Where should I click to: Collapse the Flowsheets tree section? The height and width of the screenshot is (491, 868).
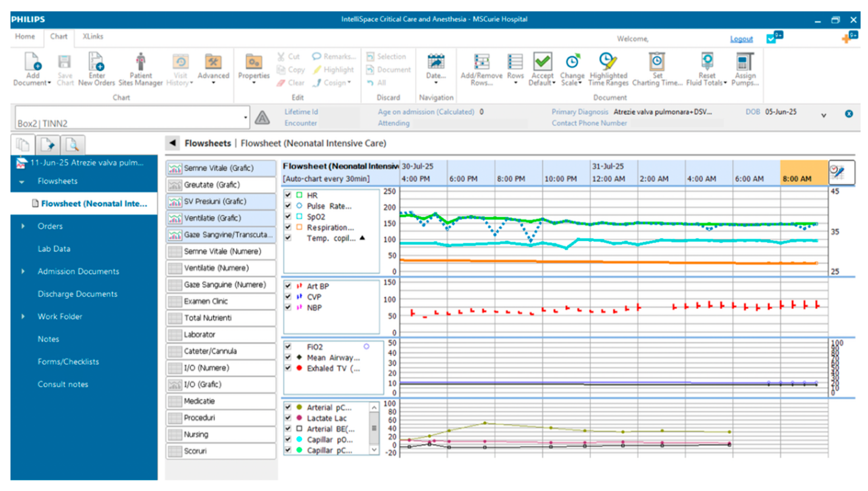[22, 182]
